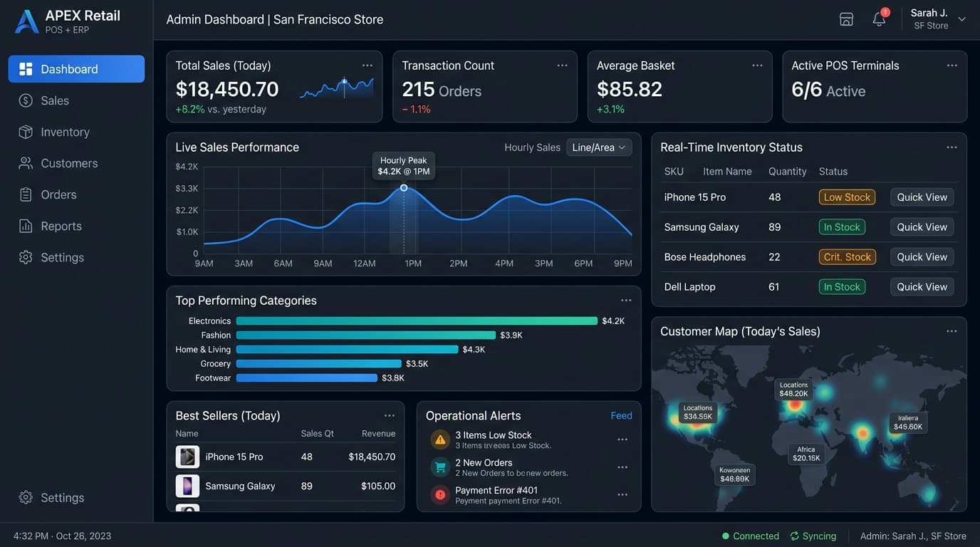Click the $105.00 revenue value
980x547 pixels.
pyautogui.click(x=378, y=486)
